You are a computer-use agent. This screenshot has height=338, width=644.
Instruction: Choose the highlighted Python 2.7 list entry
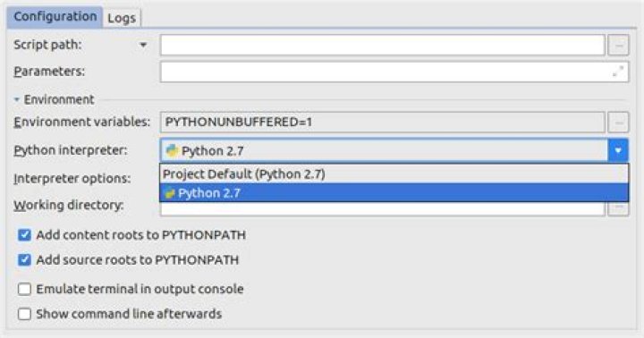pyautogui.click(x=394, y=192)
